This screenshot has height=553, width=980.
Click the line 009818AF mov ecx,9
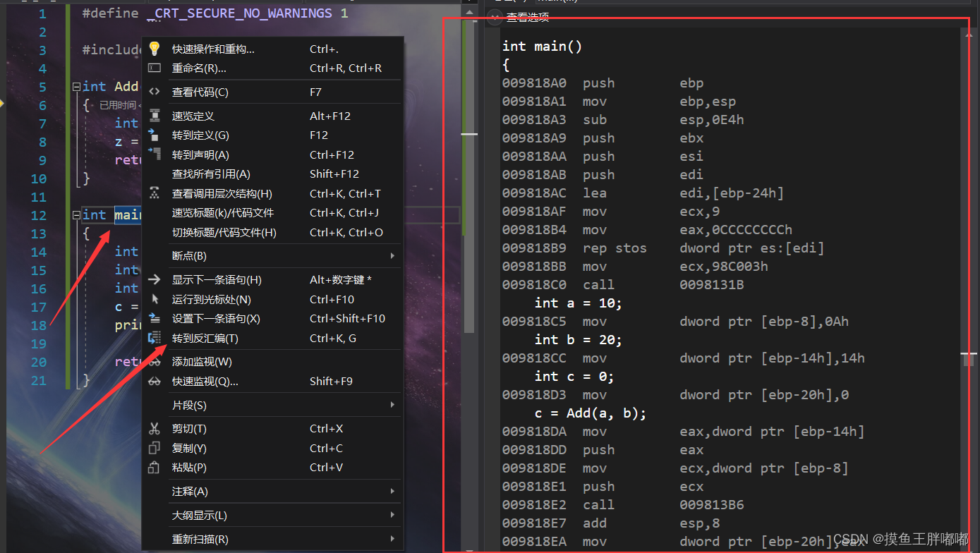[x=611, y=212]
